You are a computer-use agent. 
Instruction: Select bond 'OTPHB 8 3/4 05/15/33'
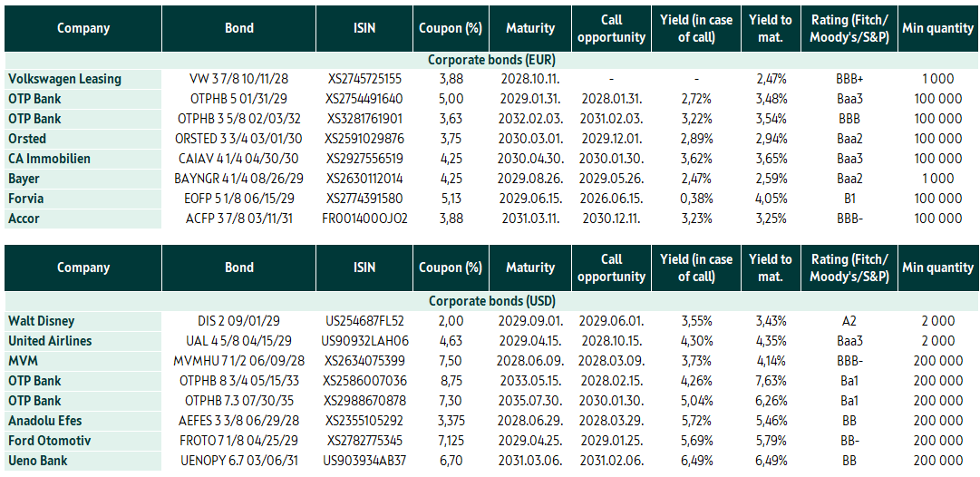[238, 382]
